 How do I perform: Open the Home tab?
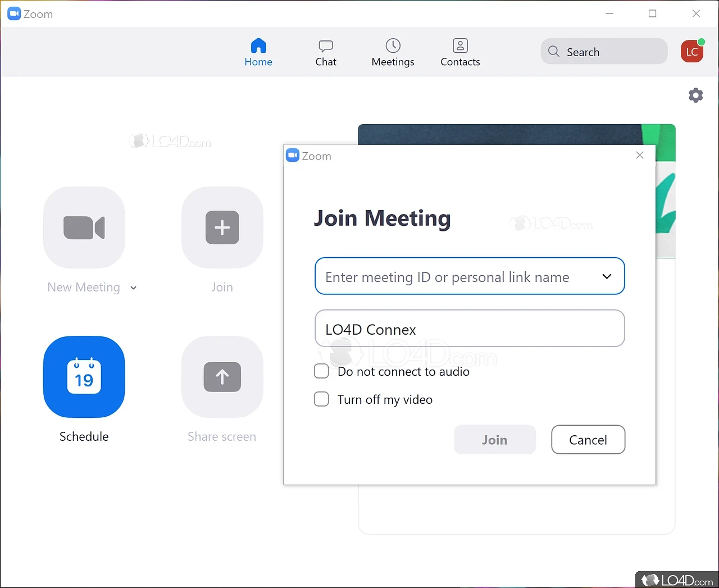tap(258, 53)
